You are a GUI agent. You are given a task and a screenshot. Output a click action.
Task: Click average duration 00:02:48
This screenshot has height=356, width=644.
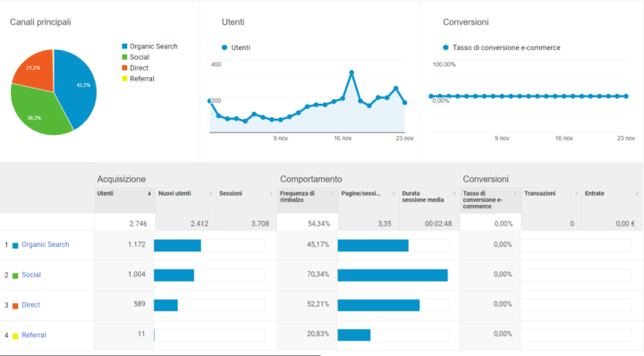(438, 224)
